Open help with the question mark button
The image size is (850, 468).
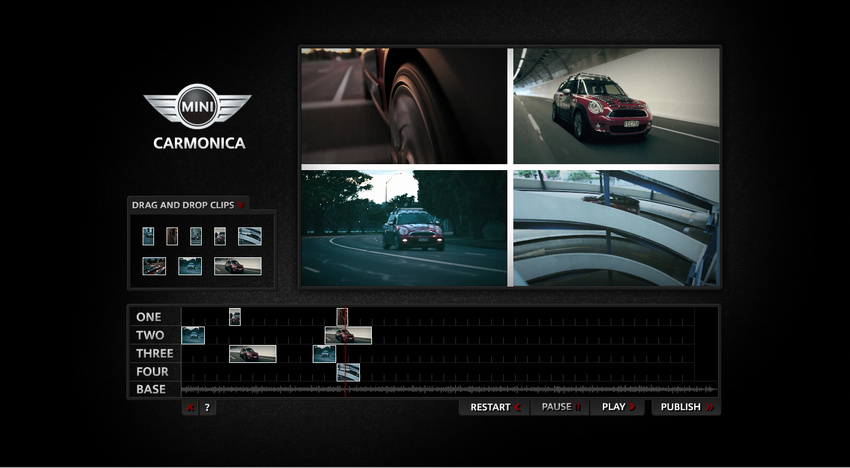tap(207, 408)
